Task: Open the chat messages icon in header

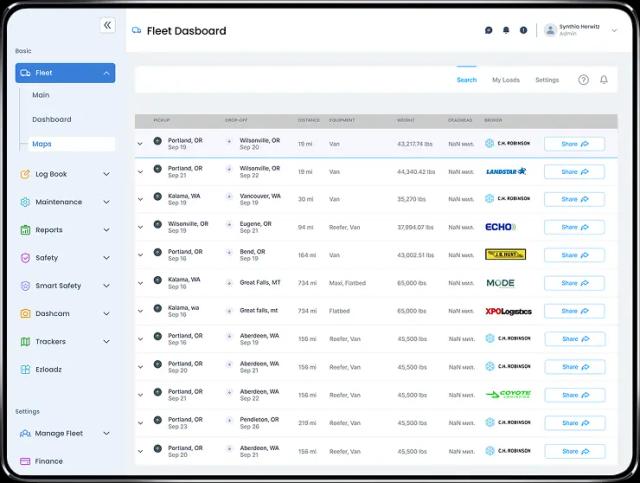Action: tap(489, 30)
